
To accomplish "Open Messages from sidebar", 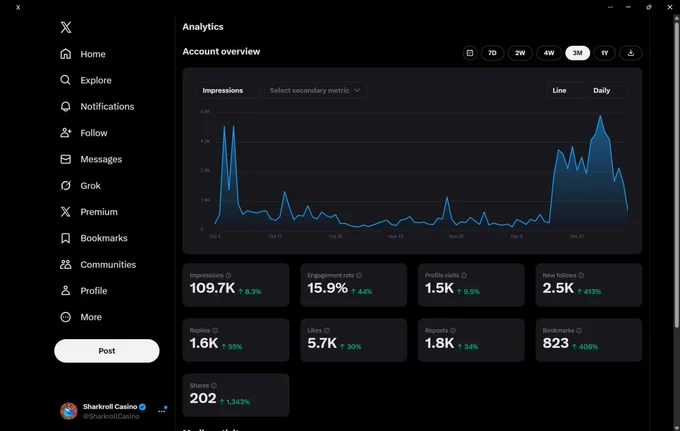I will (101, 160).
